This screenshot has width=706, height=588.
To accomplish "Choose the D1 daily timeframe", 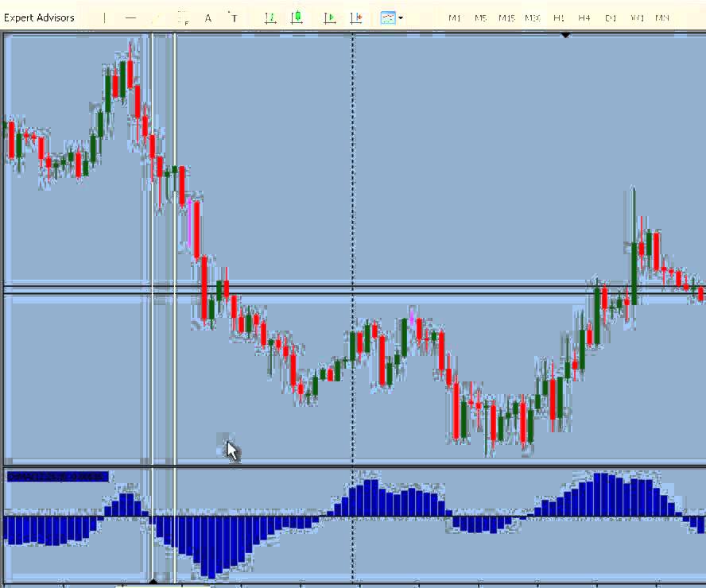I will click(611, 17).
